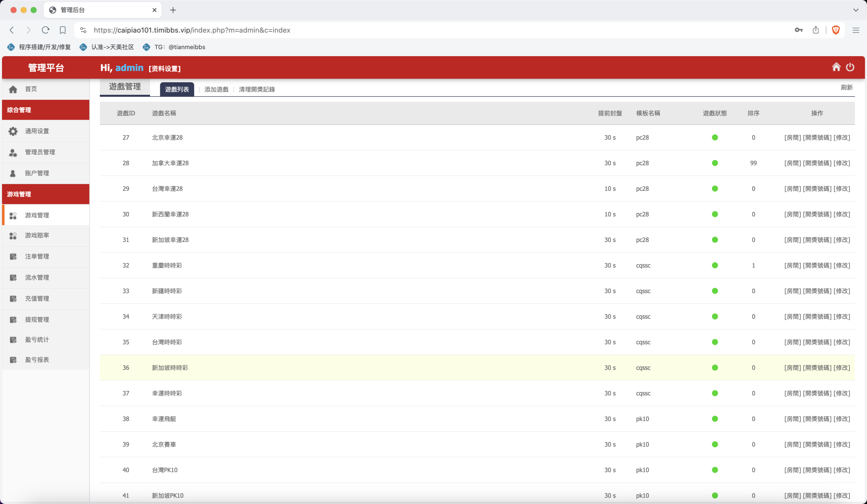
Task: Open the 添加遊戲 tab
Action: [216, 89]
